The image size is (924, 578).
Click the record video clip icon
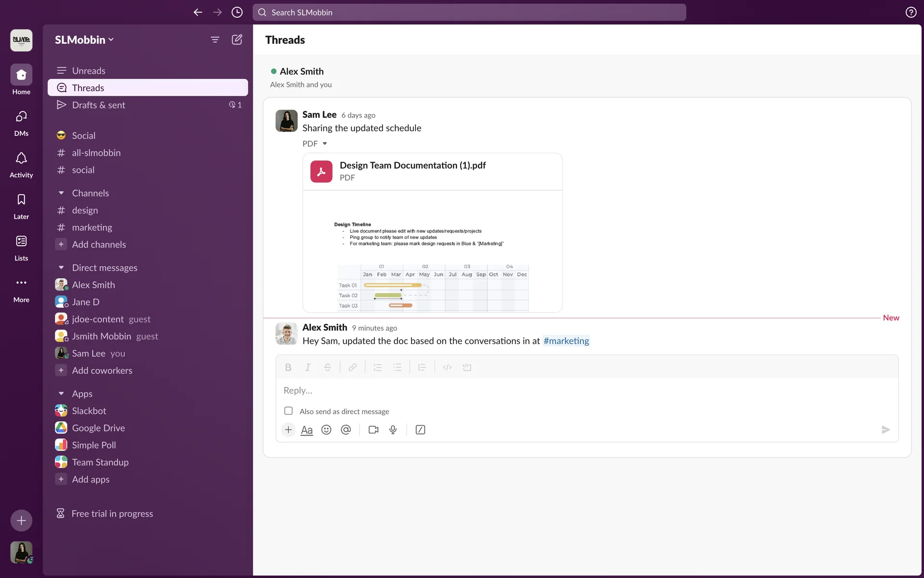373,430
